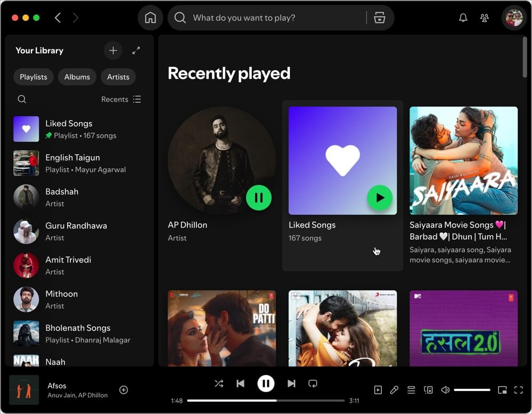This screenshot has height=414, width=532.
Task: Open AP Dhillon link in now playing bar
Action: 93,395
